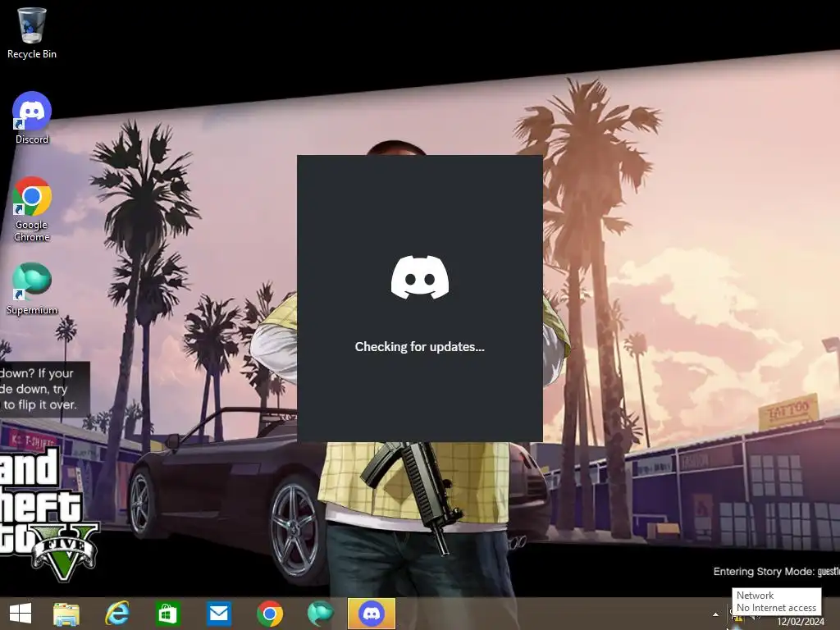
Task: Click the taskbar date 12/02/2024
Action: tap(801, 622)
